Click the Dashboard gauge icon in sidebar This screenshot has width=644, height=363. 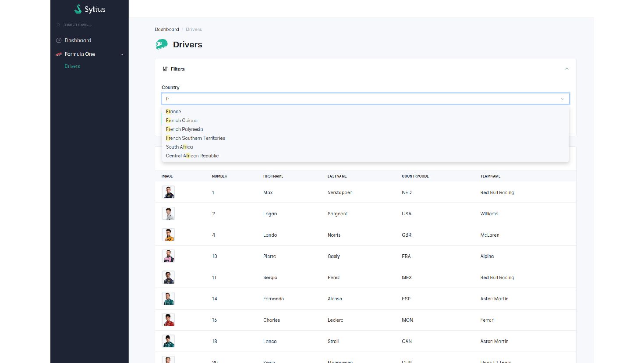coord(59,40)
